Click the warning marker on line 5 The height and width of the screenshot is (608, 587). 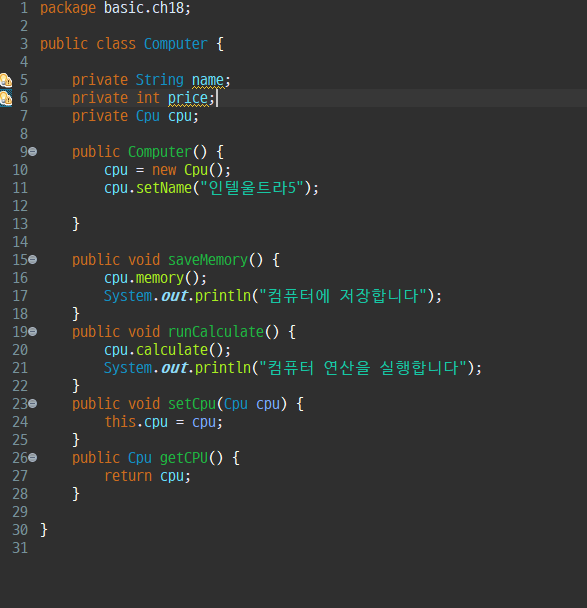tap(6, 80)
